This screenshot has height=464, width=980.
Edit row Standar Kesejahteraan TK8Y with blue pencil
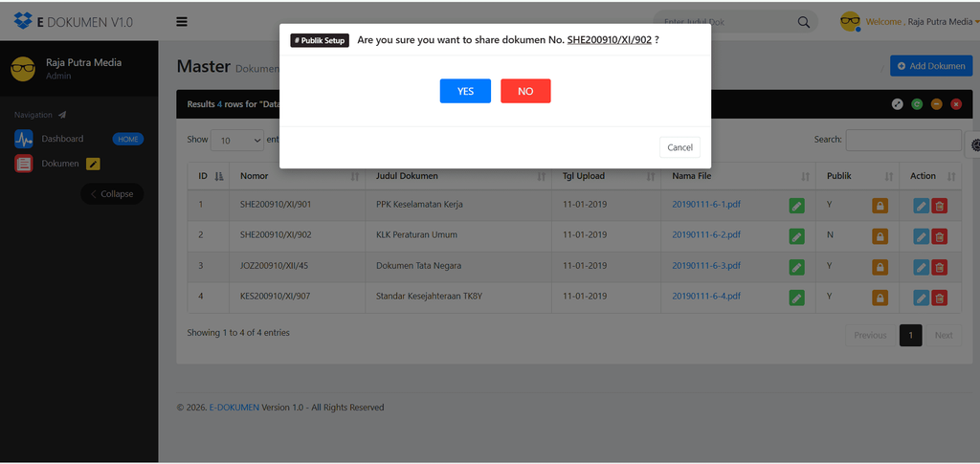(922, 298)
